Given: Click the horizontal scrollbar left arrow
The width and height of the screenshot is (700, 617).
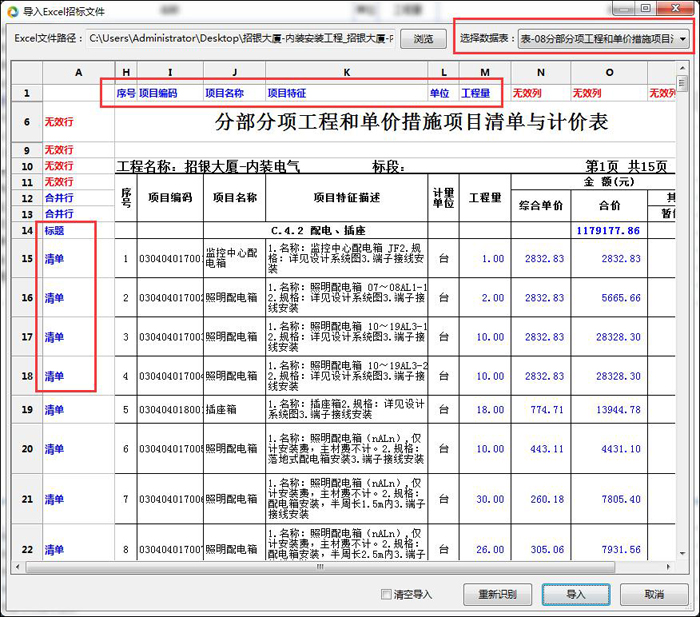Looking at the screenshot, I should click(x=17, y=567).
